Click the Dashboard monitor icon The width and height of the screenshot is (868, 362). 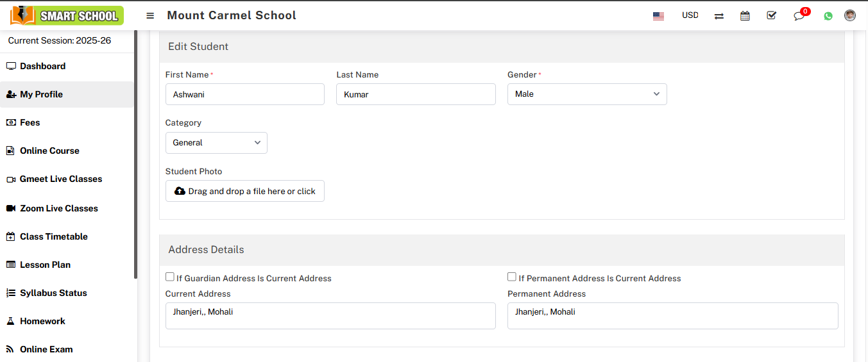point(11,66)
